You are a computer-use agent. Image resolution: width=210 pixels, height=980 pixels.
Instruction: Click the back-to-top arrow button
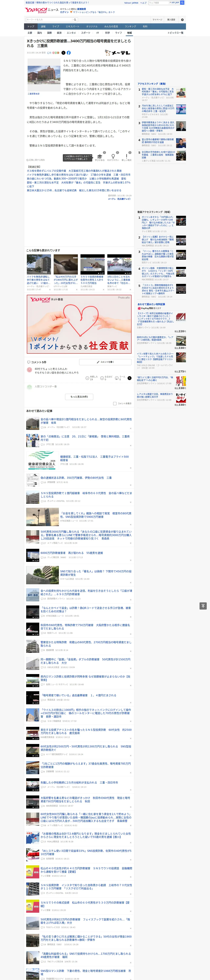point(203,606)
